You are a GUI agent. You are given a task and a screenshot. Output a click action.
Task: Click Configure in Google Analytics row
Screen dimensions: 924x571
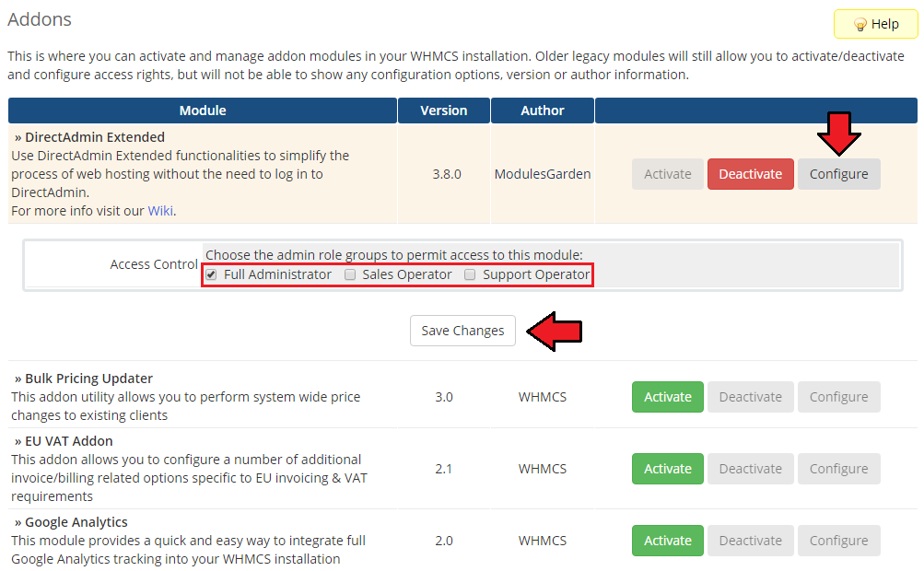pyautogui.click(x=838, y=541)
